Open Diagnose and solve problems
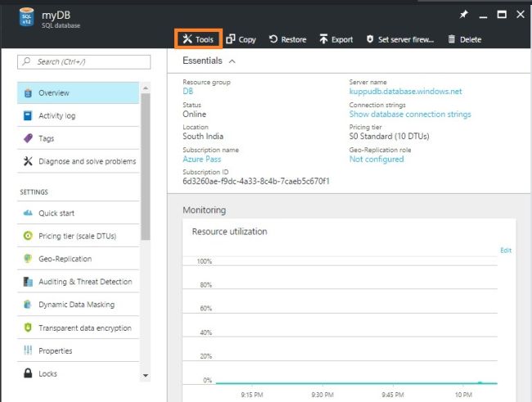The image size is (532, 402). [x=87, y=161]
